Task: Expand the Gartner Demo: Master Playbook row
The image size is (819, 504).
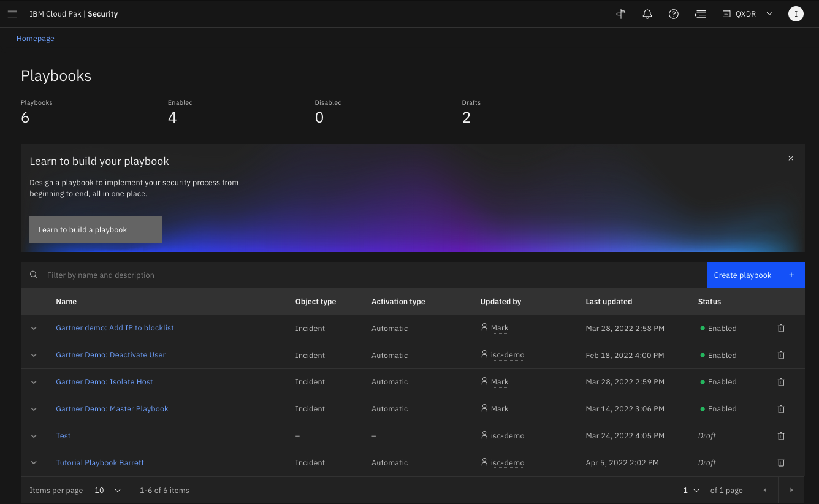Action: tap(34, 409)
